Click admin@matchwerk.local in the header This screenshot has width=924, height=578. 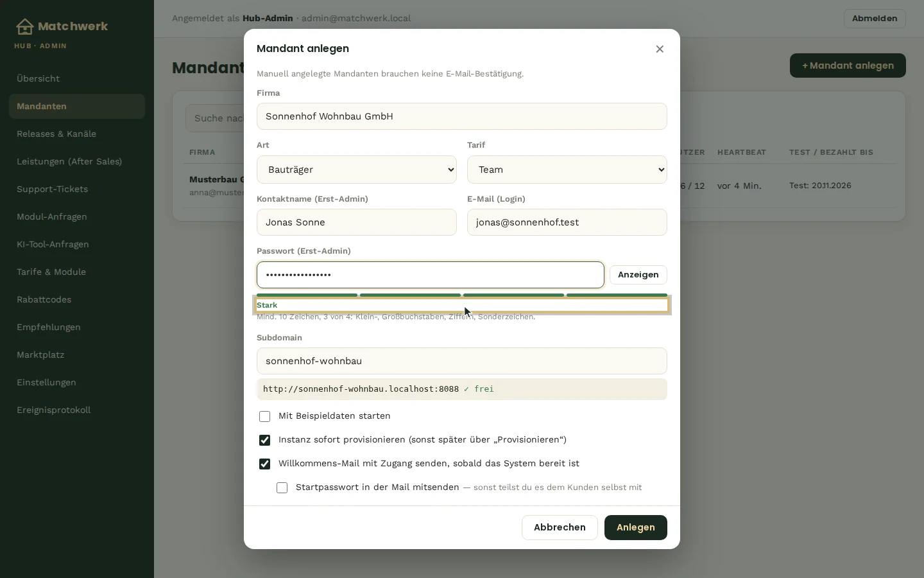coord(356,19)
